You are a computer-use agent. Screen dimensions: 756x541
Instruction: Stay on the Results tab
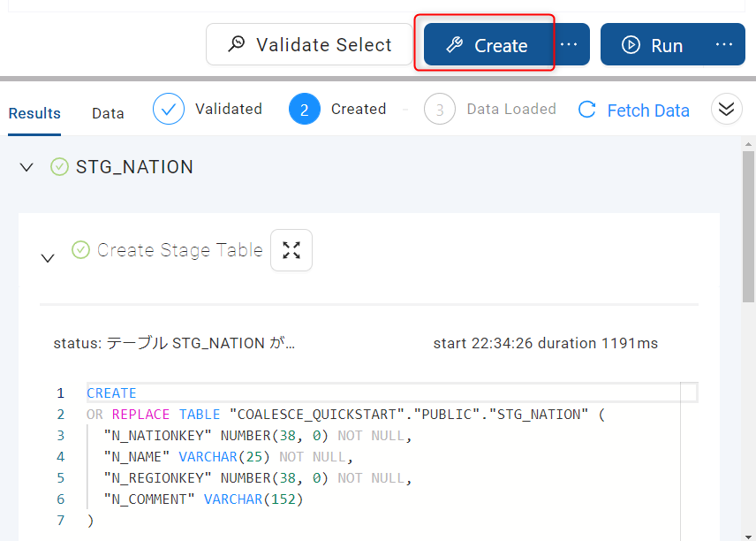click(34, 113)
